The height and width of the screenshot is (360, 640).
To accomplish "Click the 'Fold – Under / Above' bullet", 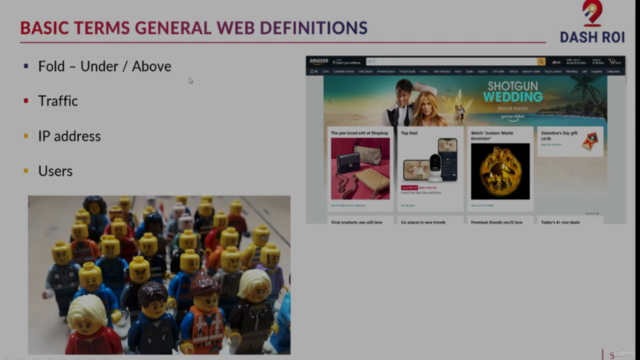I will click(x=104, y=67).
